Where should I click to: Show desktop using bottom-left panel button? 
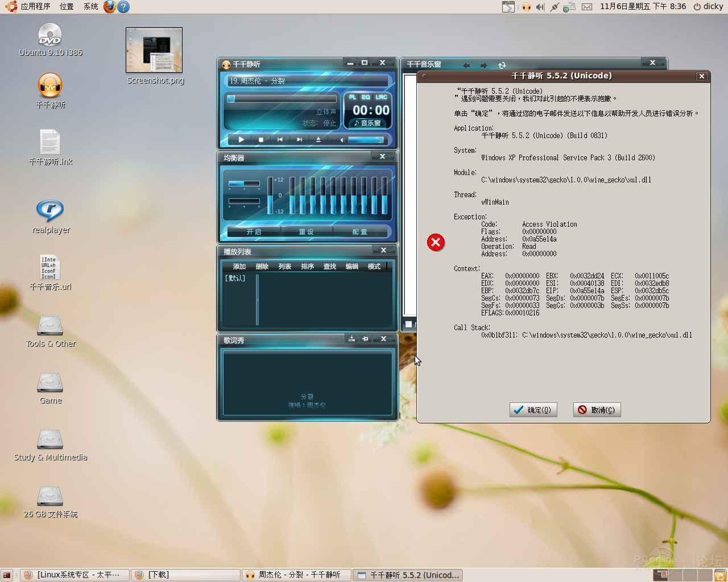pos(7,575)
